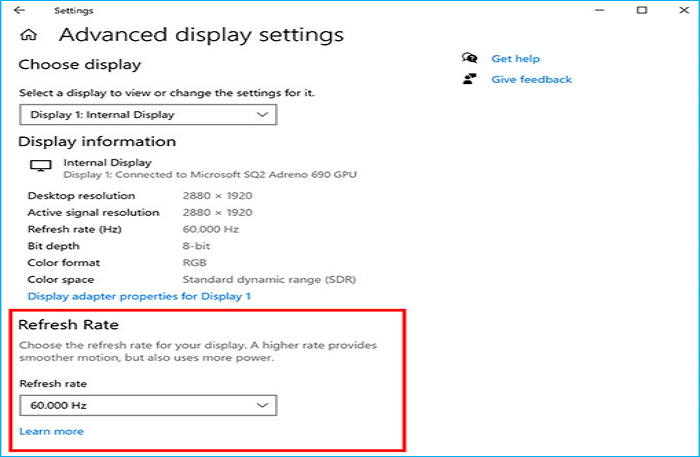Click the Standard dynamic range (SDR) text
700x457 pixels.
pos(269,279)
